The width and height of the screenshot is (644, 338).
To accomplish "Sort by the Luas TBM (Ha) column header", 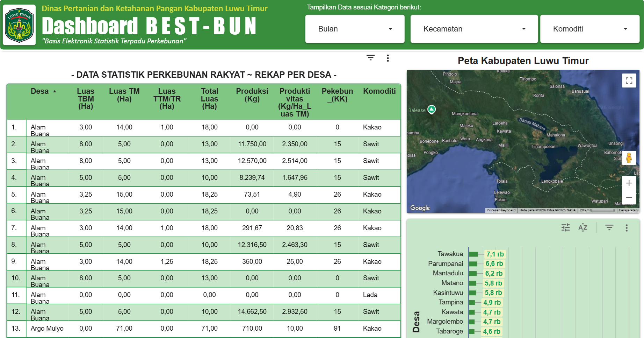I will pos(86,99).
